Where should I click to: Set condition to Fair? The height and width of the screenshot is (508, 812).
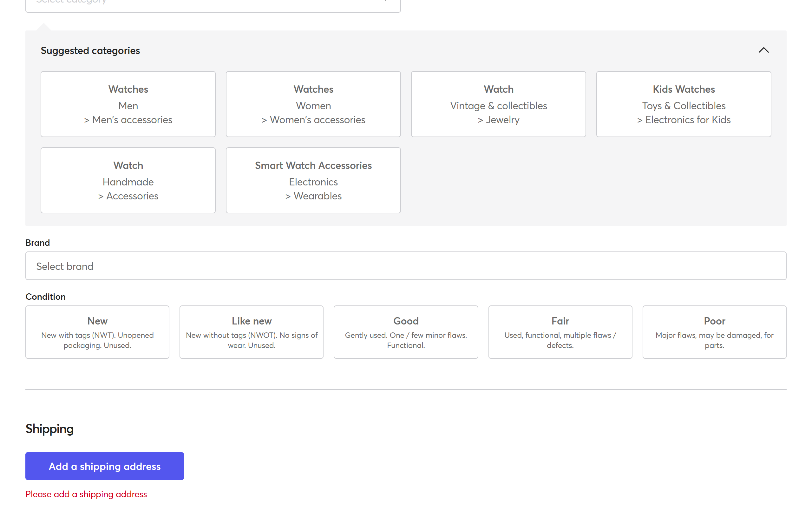560,332
